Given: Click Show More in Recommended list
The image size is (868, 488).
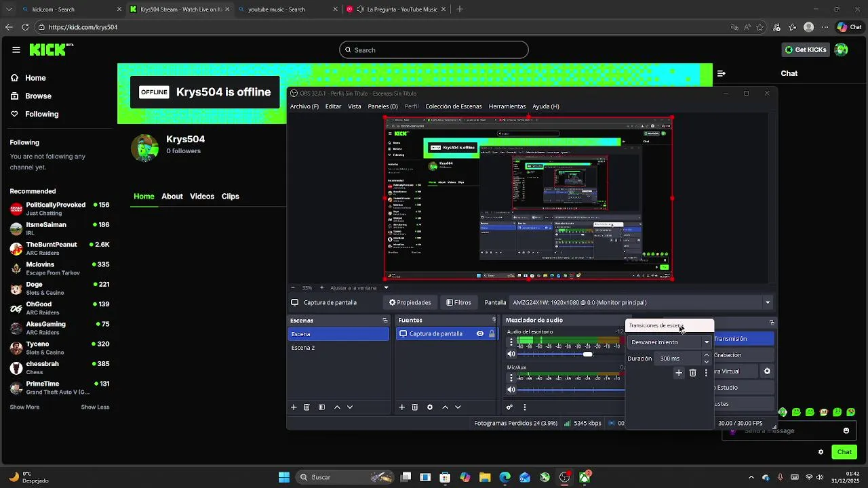Looking at the screenshot, I should coord(24,407).
